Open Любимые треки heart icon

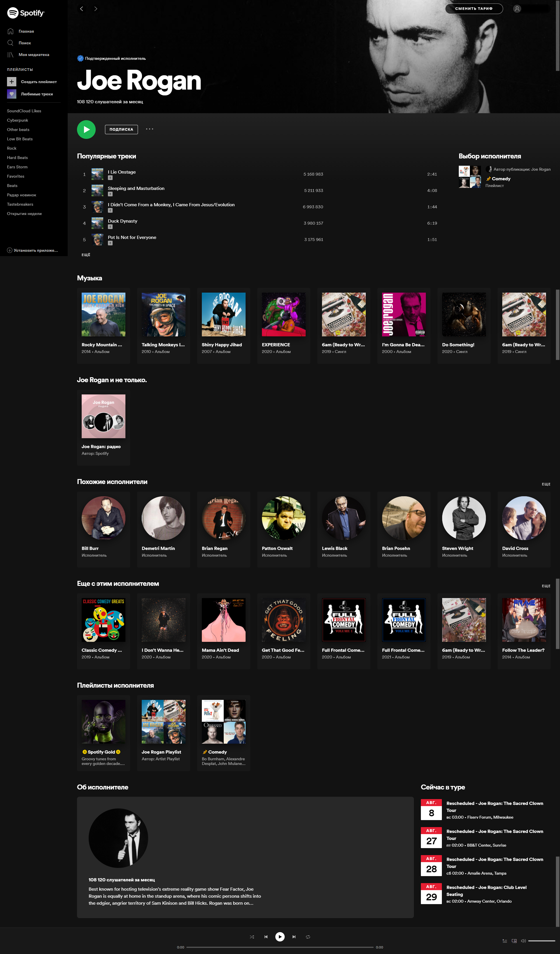click(12, 94)
